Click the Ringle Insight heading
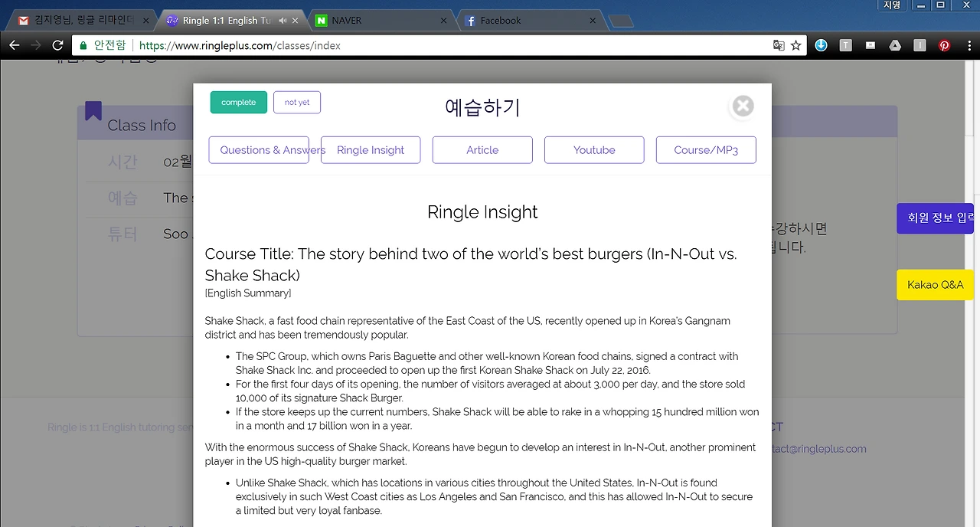The image size is (980, 527). (x=482, y=212)
